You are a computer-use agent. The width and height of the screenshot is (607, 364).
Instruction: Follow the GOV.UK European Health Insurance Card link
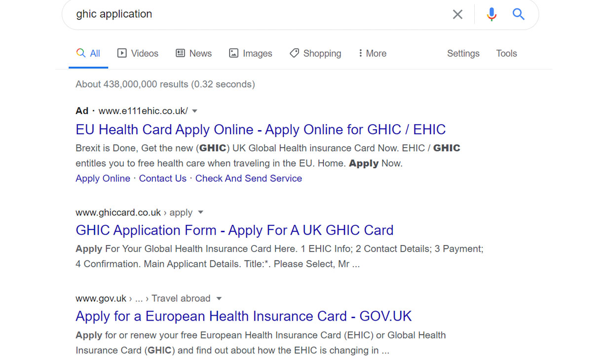click(243, 316)
